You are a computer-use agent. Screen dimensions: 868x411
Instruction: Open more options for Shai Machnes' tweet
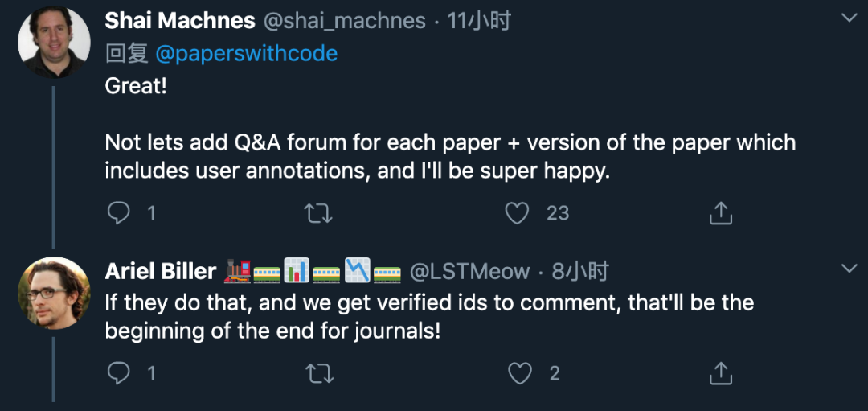coord(848,18)
